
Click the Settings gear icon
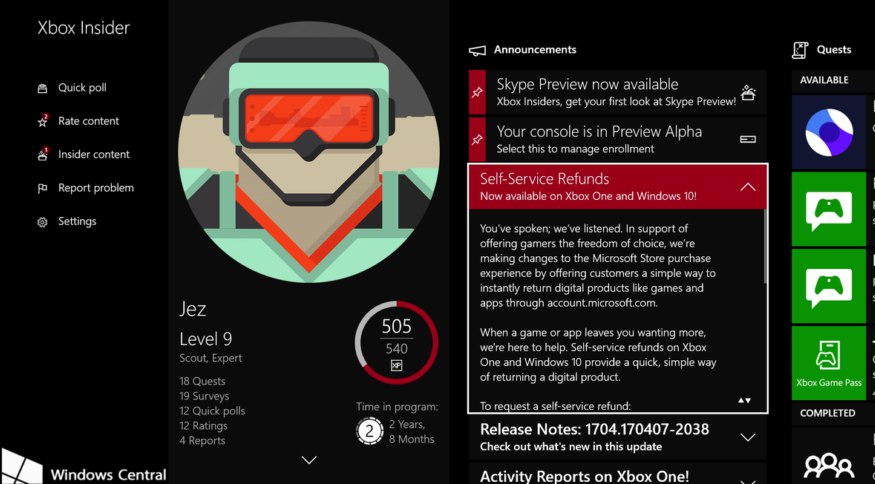(x=42, y=222)
